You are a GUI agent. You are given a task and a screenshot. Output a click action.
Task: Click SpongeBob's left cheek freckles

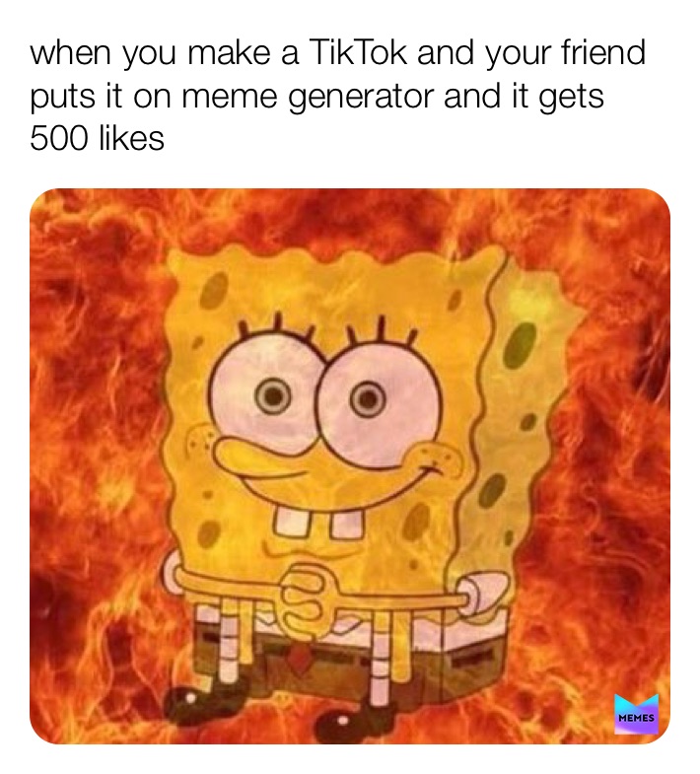(202, 438)
